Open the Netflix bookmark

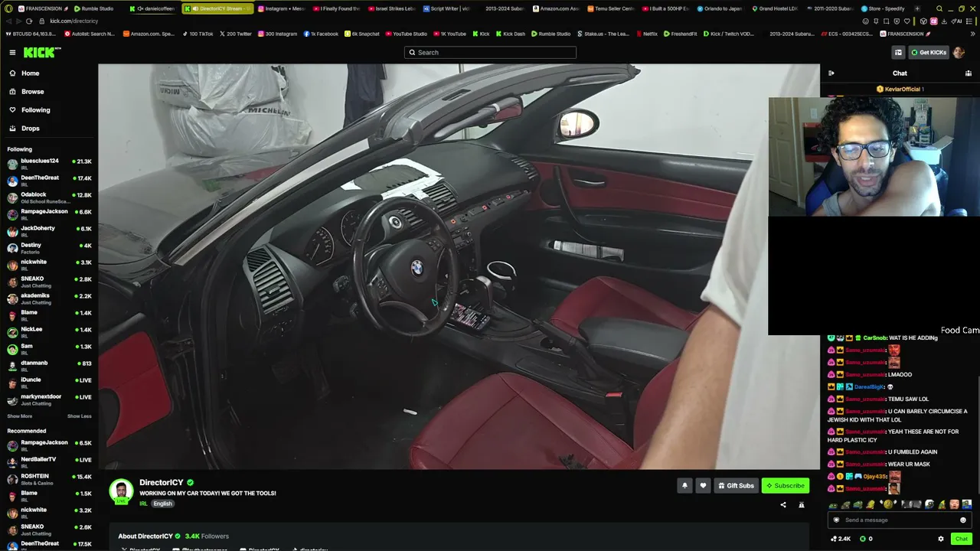click(x=647, y=34)
